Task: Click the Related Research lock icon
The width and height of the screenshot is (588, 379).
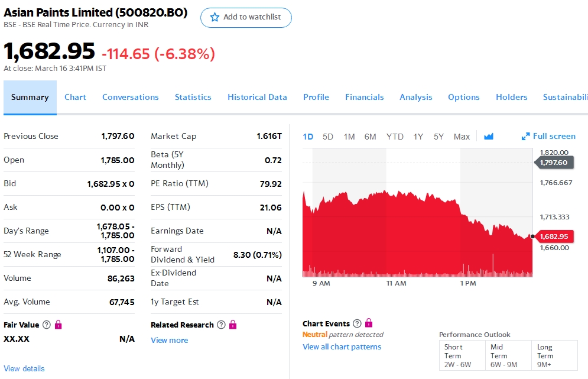Action: pos(232,325)
